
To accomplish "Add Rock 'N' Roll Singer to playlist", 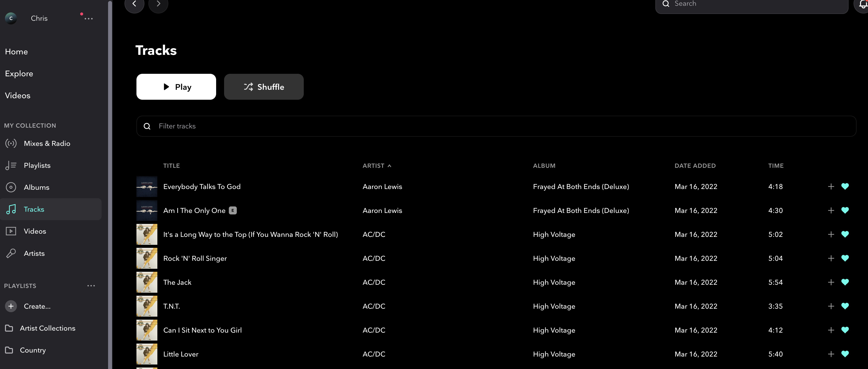I will coord(831,258).
